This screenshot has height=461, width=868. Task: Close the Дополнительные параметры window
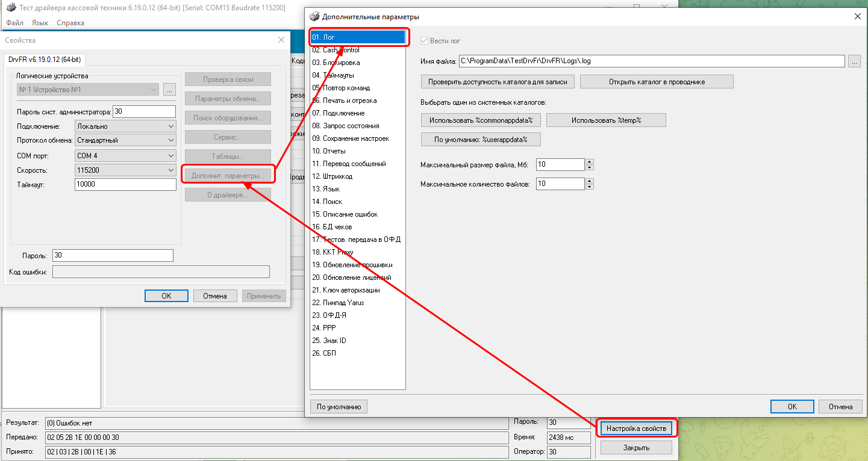tap(857, 17)
